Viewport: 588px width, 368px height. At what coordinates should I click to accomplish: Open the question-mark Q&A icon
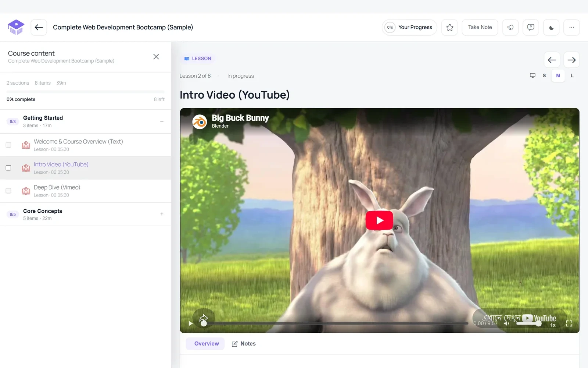coord(531,27)
